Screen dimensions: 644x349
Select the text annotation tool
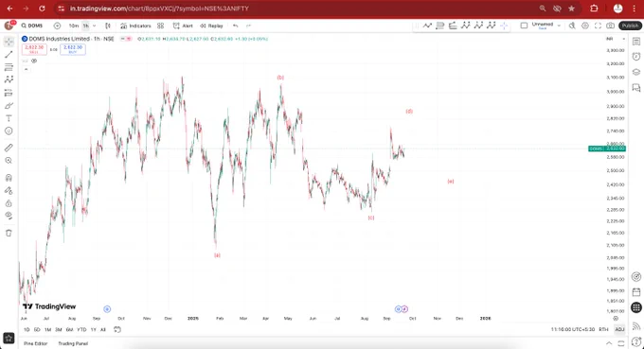pyautogui.click(x=9, y=118)
